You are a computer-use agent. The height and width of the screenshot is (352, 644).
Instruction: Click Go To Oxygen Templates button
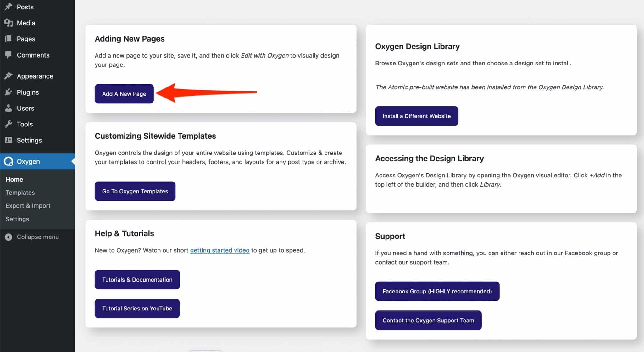135,191
